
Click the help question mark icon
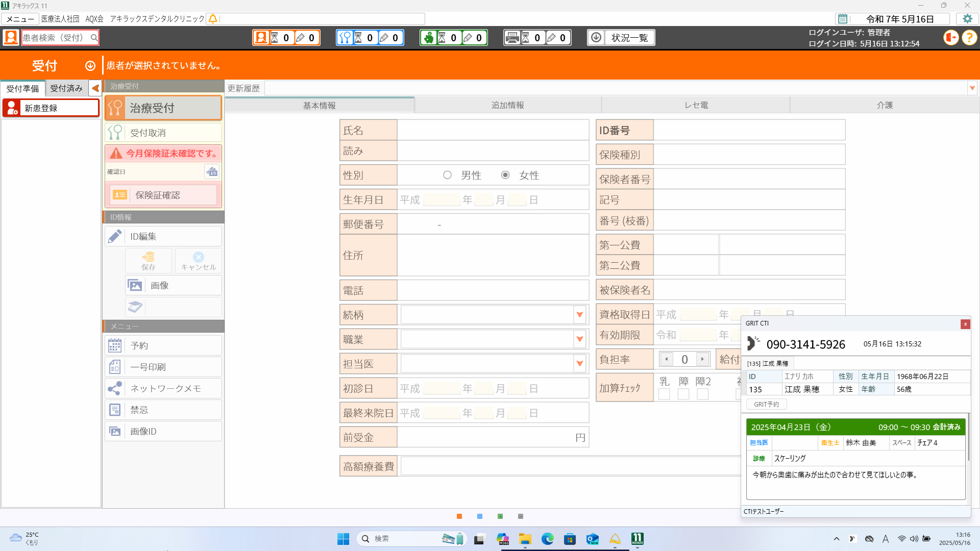(969, 37)
